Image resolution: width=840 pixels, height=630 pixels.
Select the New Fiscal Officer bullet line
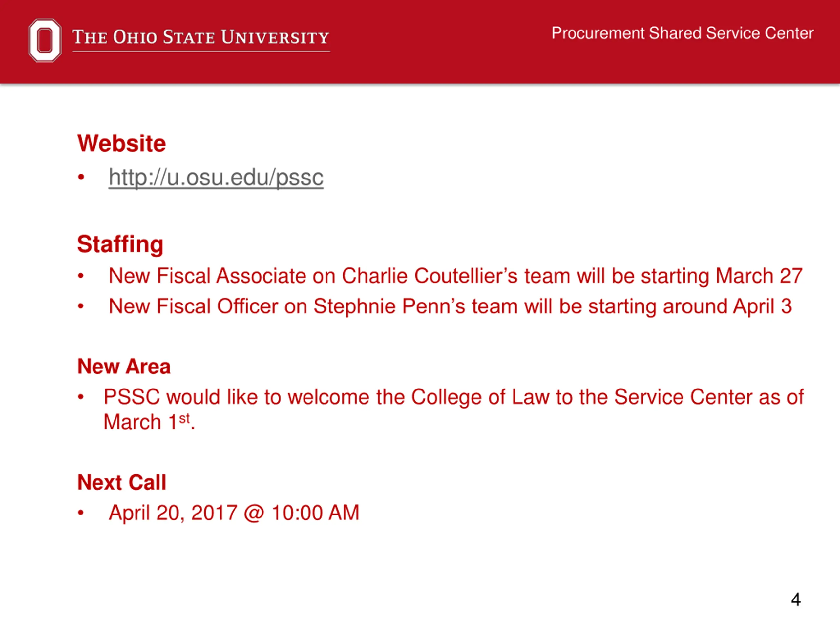(451, 306)
